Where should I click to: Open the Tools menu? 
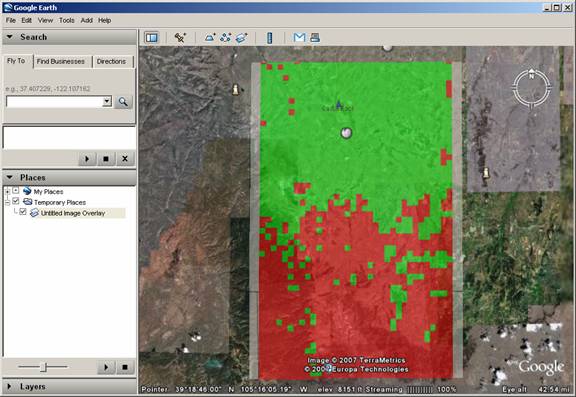tap(66, 20)
